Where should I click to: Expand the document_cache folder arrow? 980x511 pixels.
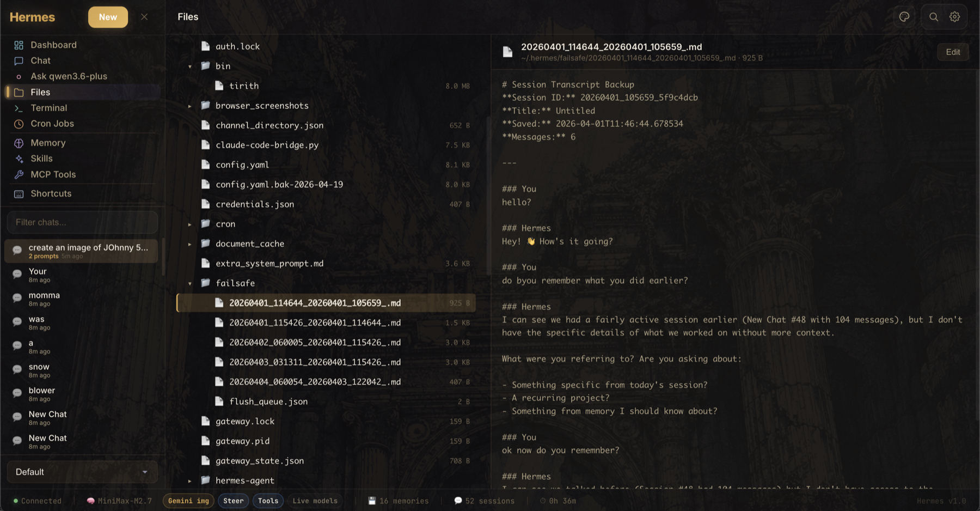190,244
